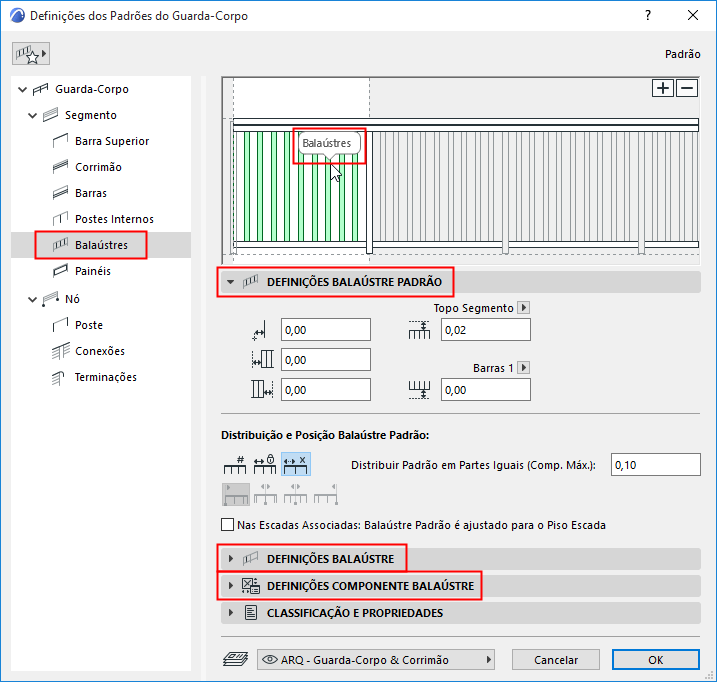Choose end-aligned pattern position

point(326,494)
